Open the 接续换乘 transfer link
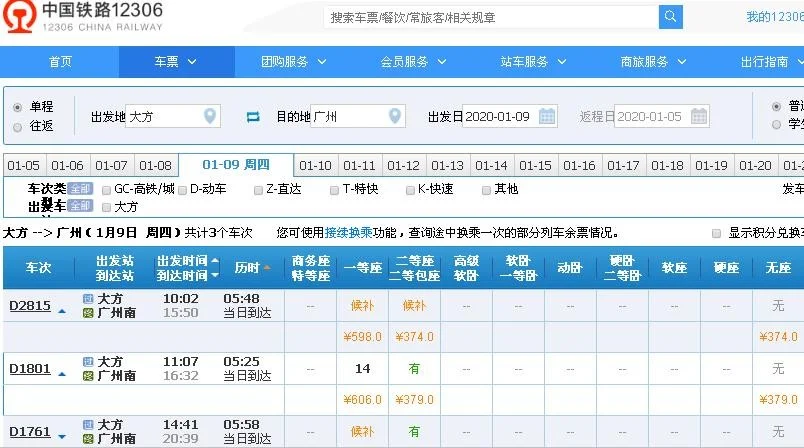Screen dimensions: 804x448 tap(348, 233)
